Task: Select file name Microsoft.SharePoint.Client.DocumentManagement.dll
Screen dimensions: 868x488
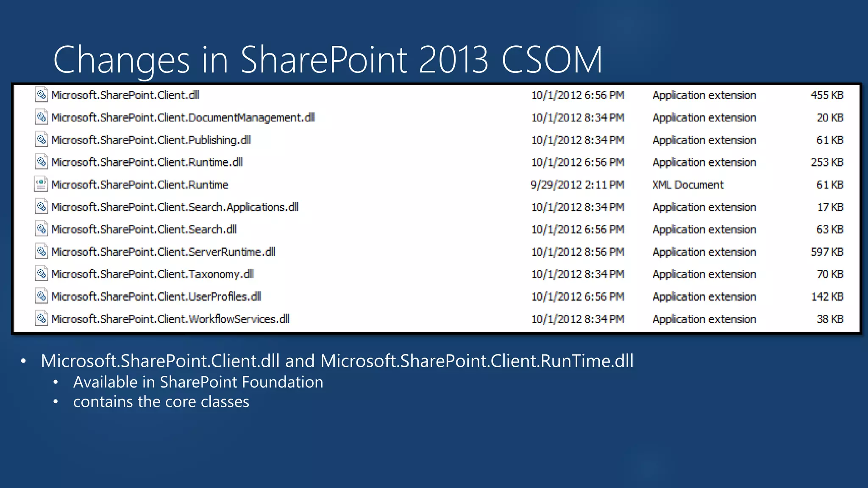Action: click(183, 118)
